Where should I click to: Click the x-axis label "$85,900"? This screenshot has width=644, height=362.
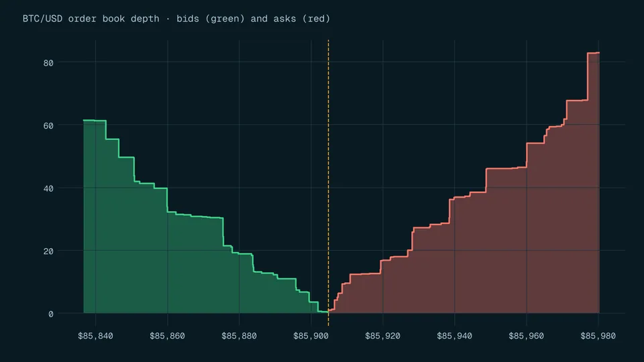[311, 336]
